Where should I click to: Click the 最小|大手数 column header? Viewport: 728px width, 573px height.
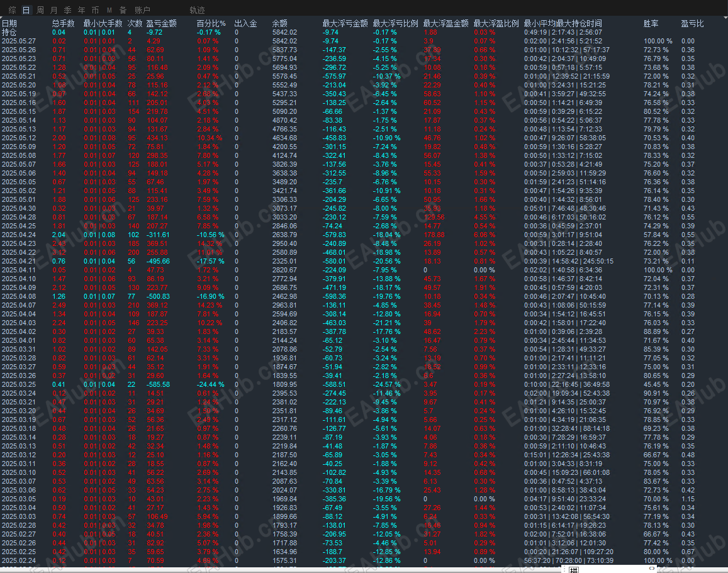pyautogui.click(x=103, y=23)
